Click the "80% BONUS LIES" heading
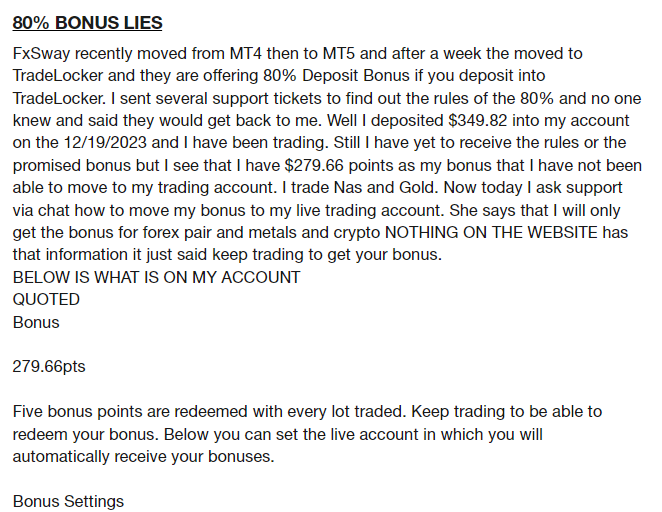 (88, 23)
